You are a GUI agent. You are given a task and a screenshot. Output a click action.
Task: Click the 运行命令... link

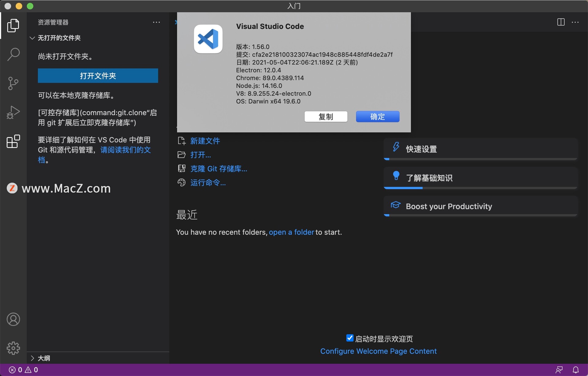(x=208, y=183)
